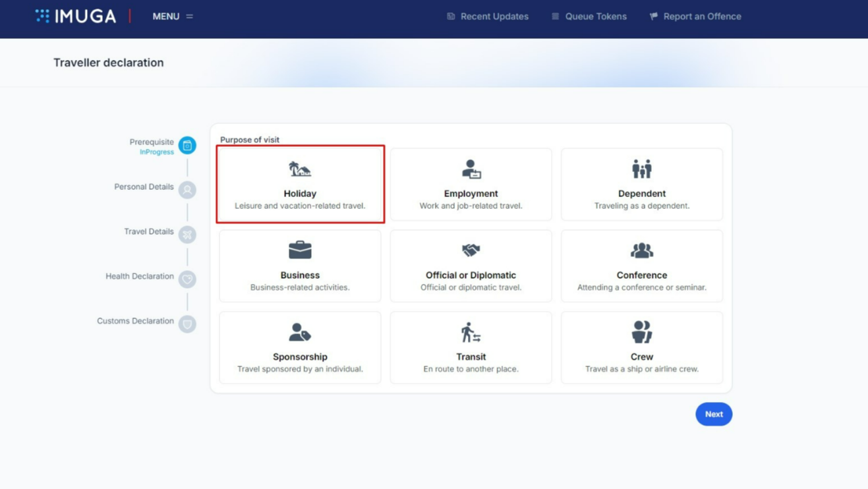Viewport: 868px width, 489px height.
Task: Click the Personal Details step icon
Action: click(187, 190)
